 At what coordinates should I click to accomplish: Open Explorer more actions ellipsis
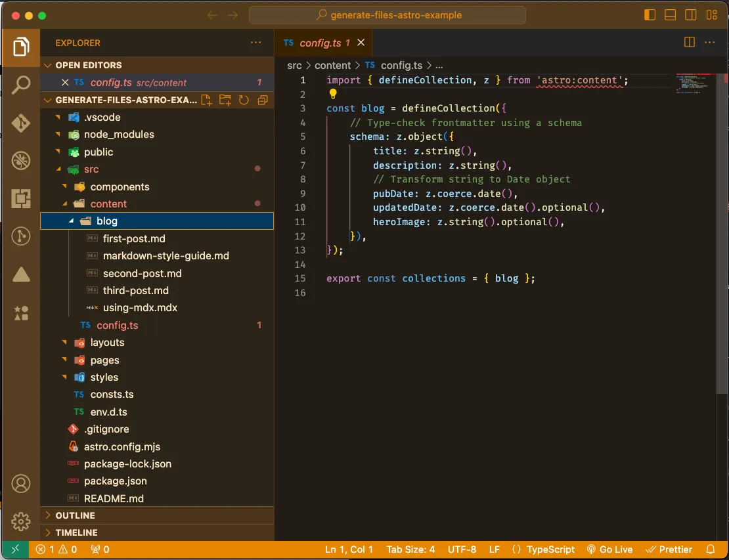255,42
